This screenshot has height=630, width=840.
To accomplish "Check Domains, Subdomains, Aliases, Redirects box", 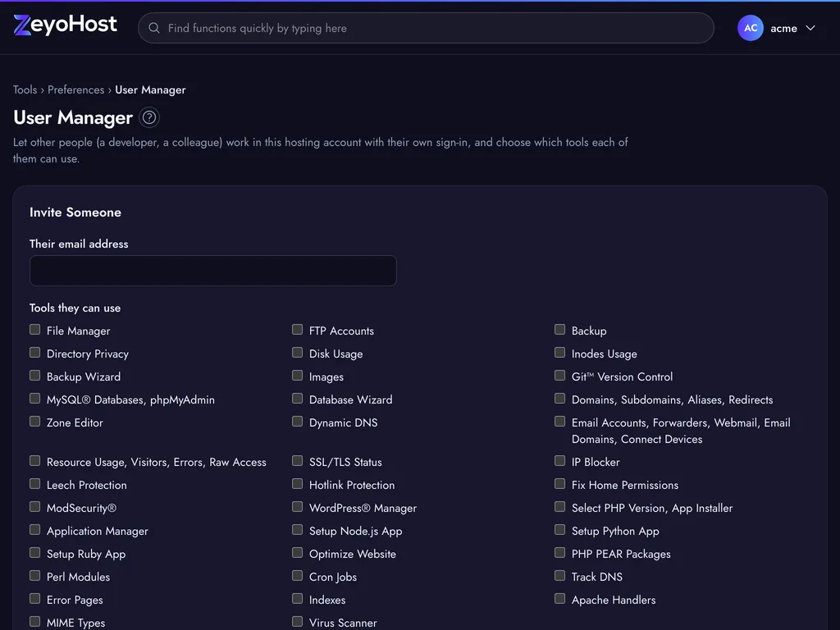I will click(559, 399).
